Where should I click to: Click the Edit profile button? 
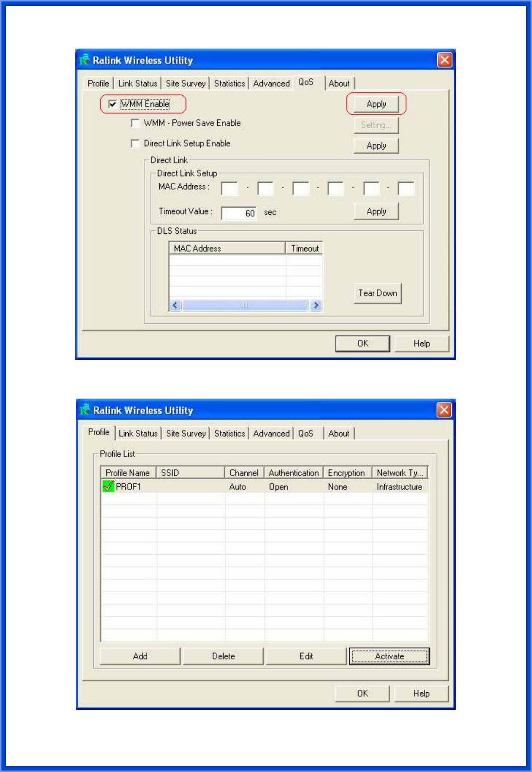[x=306, y=656]
